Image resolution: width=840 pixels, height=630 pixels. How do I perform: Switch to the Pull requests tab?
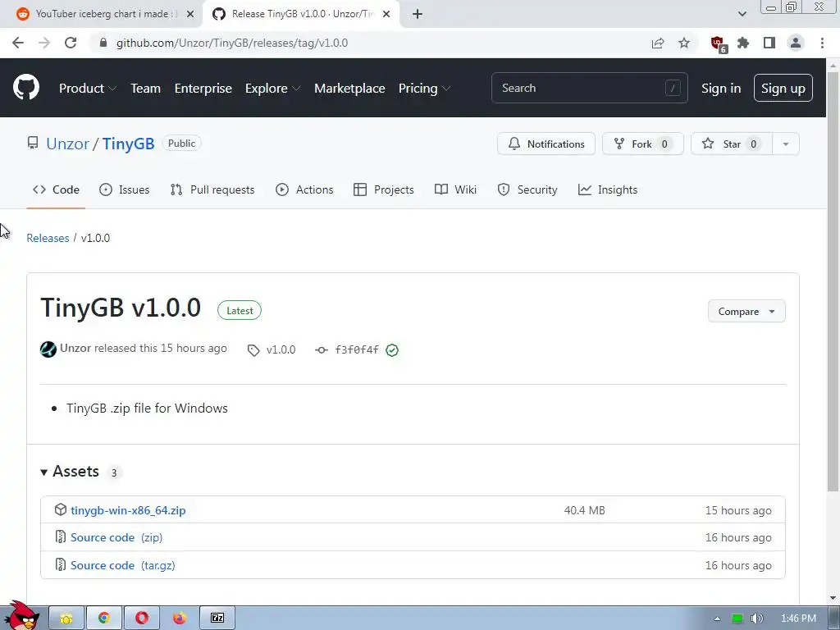point(212,189)
